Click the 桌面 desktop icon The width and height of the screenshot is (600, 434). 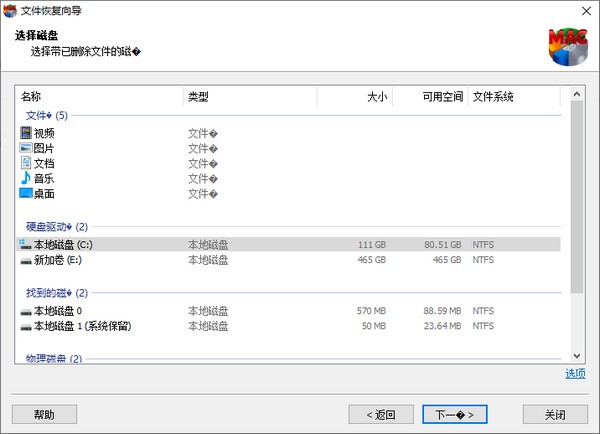pos(26,193)
